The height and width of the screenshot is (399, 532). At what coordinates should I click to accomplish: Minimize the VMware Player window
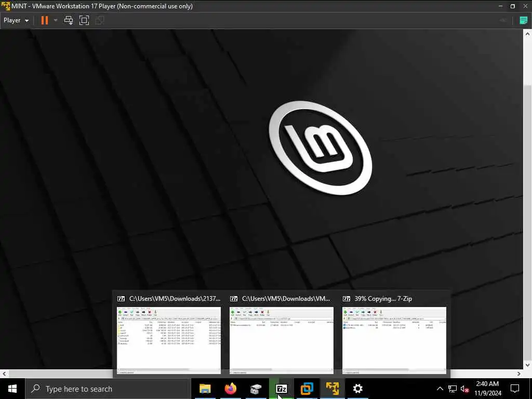point(500,6)
